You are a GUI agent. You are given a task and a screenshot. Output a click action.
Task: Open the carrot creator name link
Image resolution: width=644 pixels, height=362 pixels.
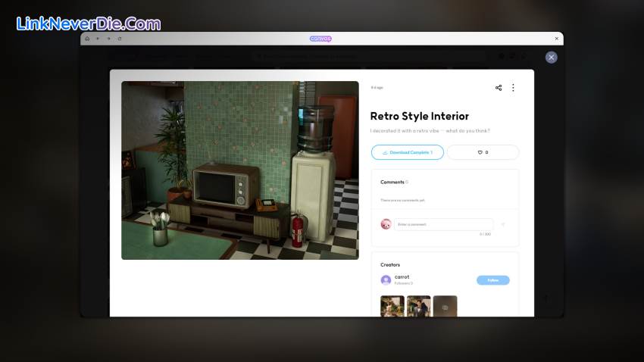coord(402,277)
